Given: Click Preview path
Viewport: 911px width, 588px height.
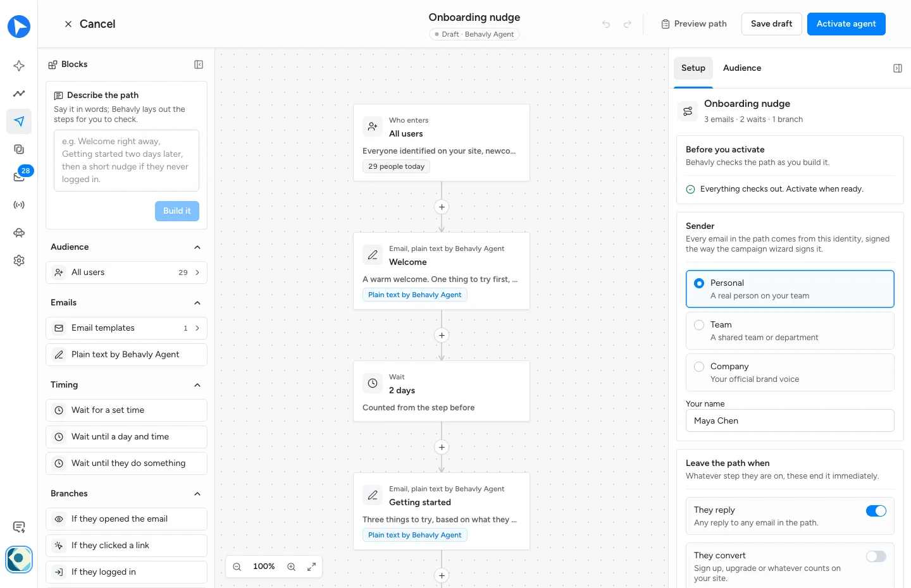Looking at the screenshot, I should pyautogui.click(x=694, y=24).
